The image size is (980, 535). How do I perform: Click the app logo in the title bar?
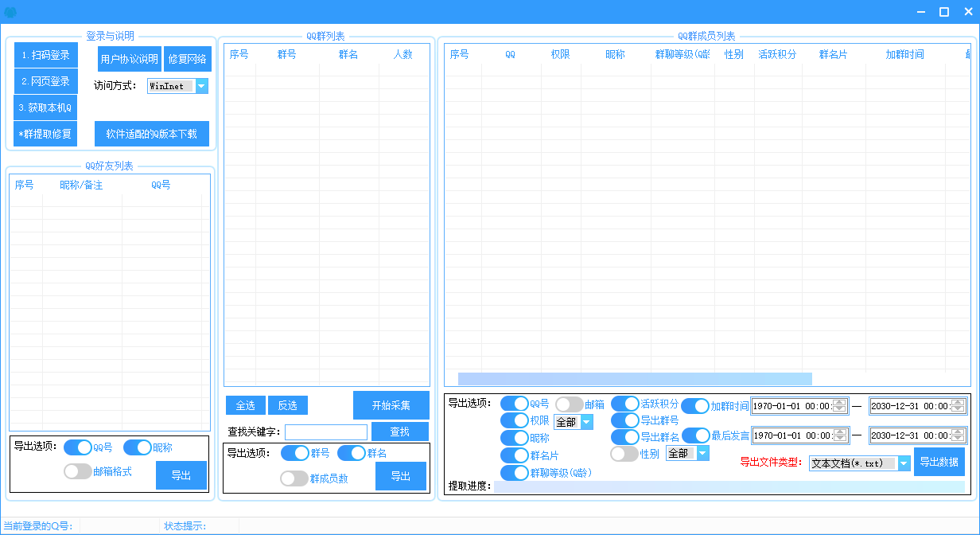[10, 12]
